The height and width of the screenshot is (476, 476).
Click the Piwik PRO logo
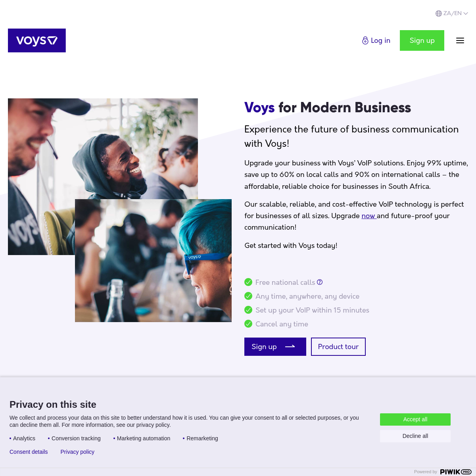point(456,472)
